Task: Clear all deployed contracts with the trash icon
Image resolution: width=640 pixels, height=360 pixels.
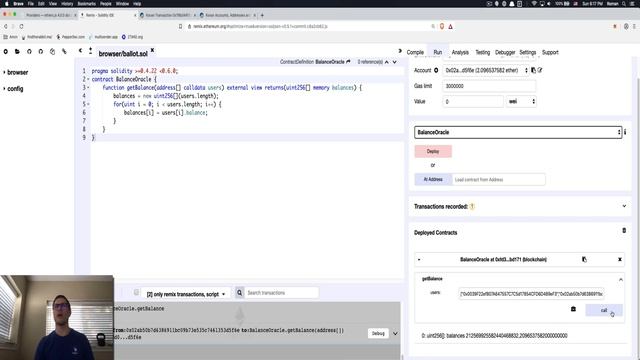Action: pos(624,231)
